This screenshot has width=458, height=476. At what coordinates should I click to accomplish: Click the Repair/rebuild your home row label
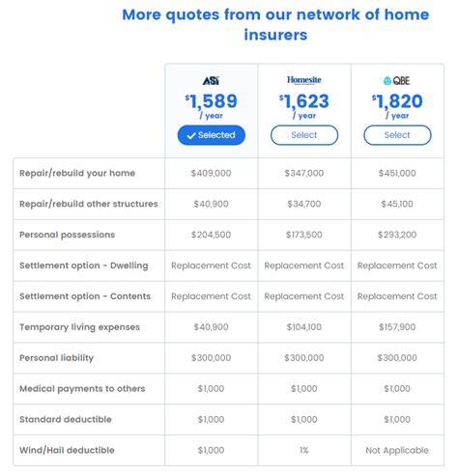[77, 173]
